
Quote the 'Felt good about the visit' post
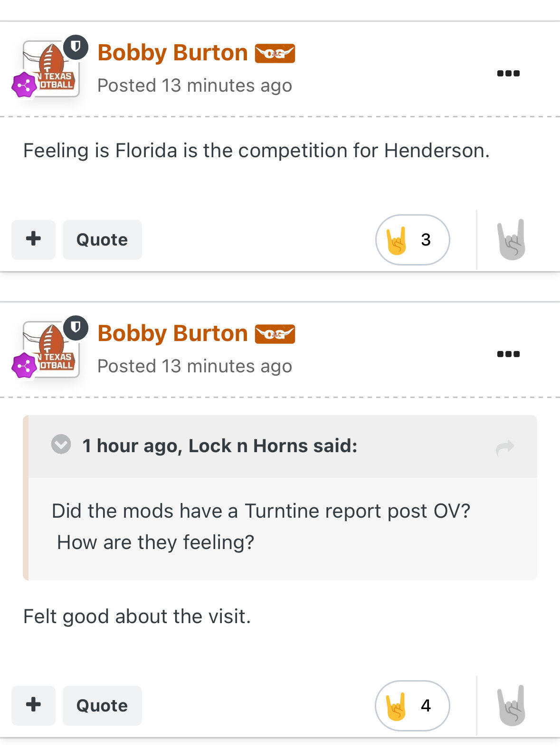pos(102,705)
